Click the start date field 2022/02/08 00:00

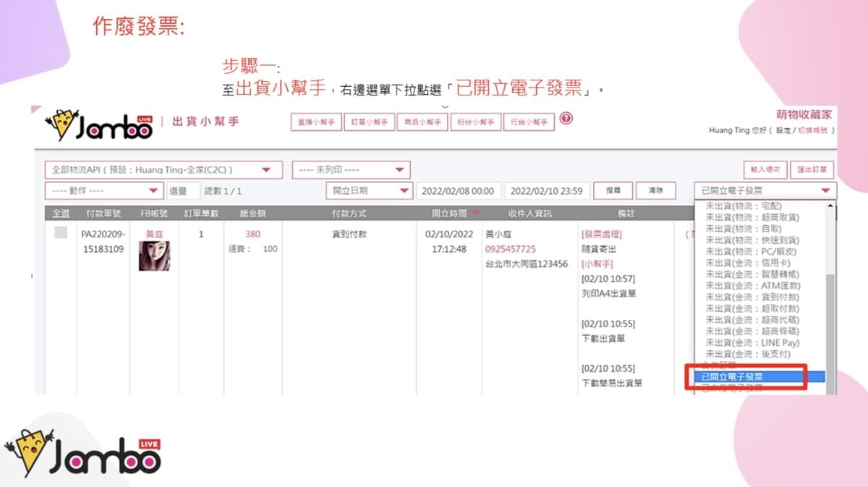tap(458, 191)
